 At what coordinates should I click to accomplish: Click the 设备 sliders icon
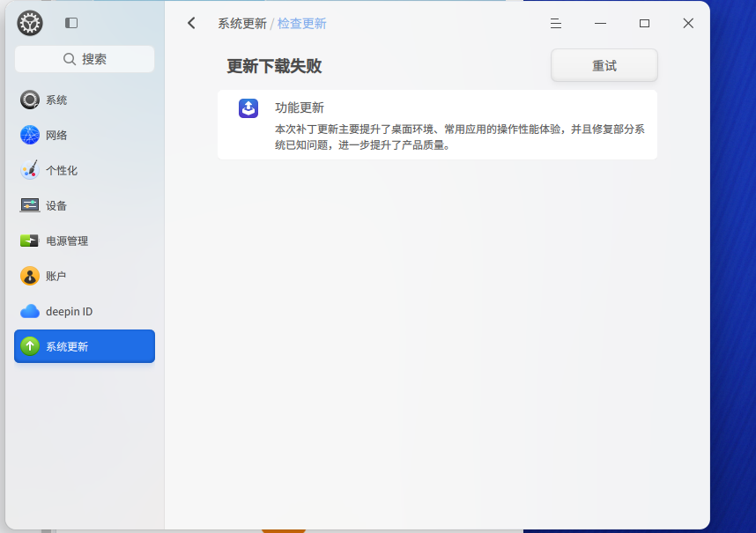click(30, 205)
